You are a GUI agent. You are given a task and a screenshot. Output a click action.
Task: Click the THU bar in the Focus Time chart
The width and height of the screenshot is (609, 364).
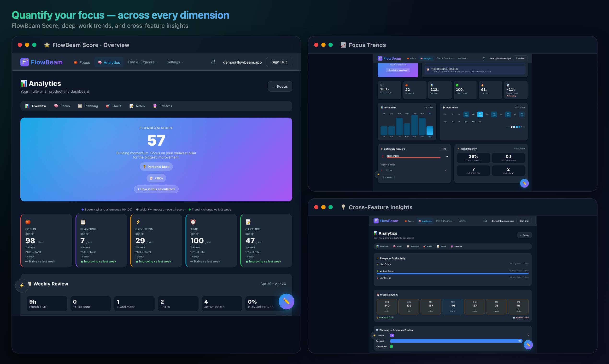430,131
